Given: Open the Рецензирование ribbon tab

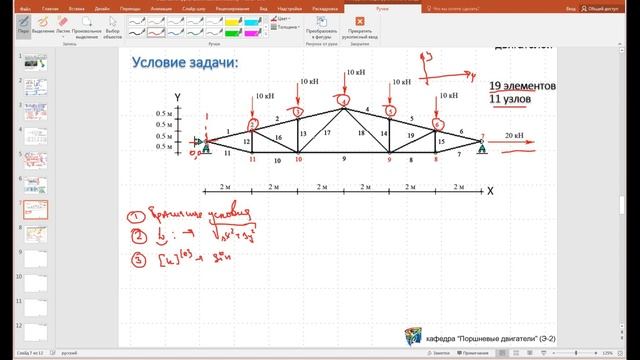Looking at the screenshot, I should click(x=232, y=9).
